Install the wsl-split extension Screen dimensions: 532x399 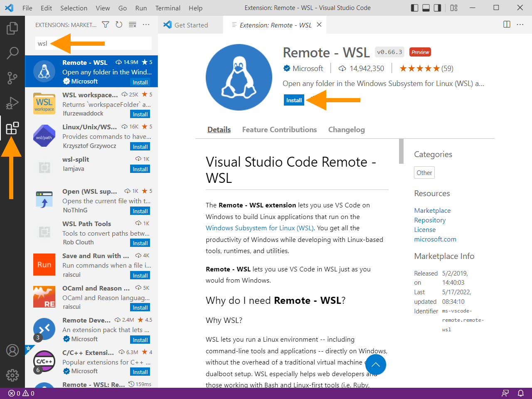[140, 169]
